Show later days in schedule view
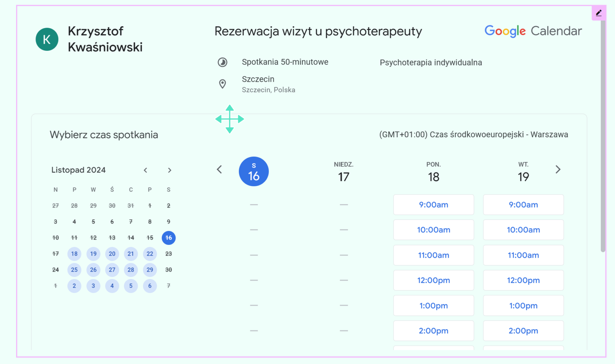Image resolution: width=615 pixels, height=364 pixels. pyautogui.click(x=558, y=170)
